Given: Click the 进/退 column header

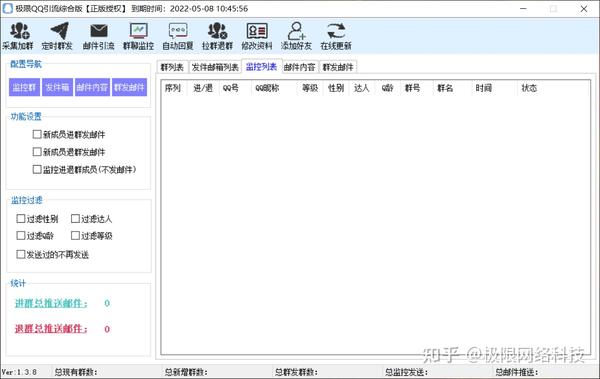Looking at the screenshot, I should pos(203,88).
